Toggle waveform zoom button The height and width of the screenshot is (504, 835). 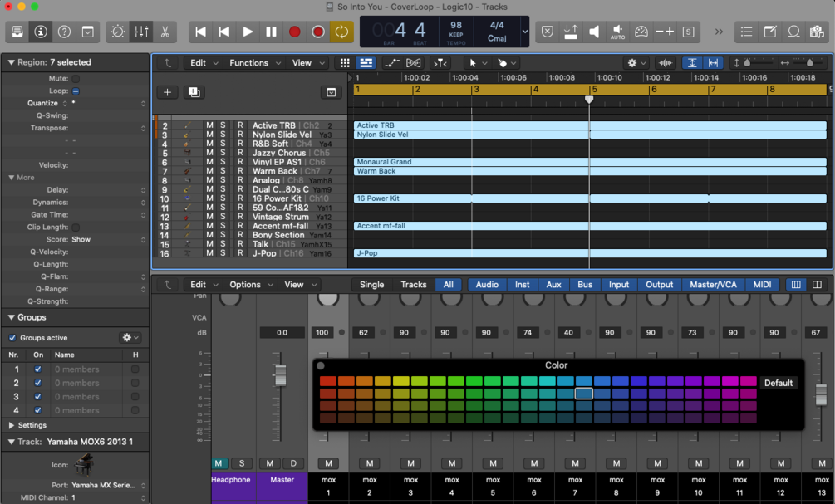point(666,63)
